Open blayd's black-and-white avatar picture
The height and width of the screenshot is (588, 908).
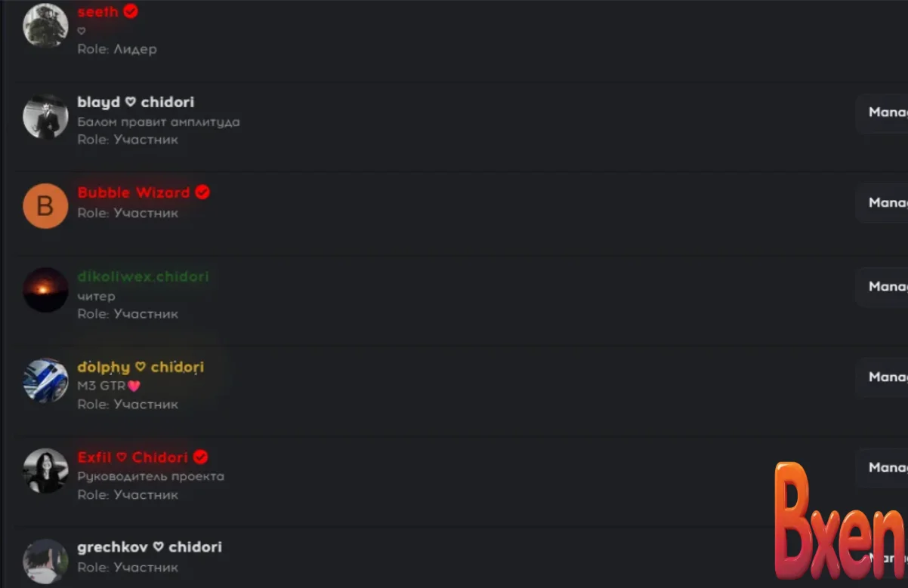[x=45, y=116]
